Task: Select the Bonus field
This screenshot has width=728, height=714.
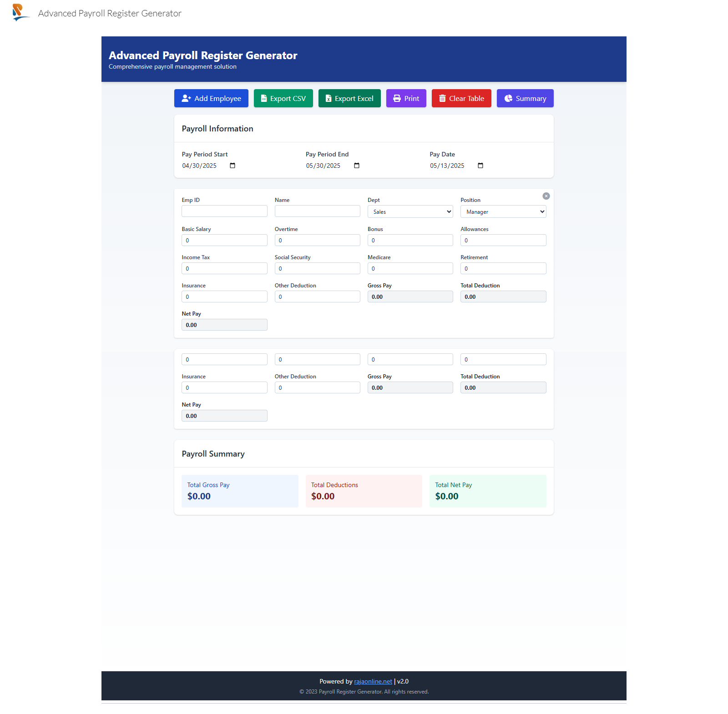Action: 410,240
